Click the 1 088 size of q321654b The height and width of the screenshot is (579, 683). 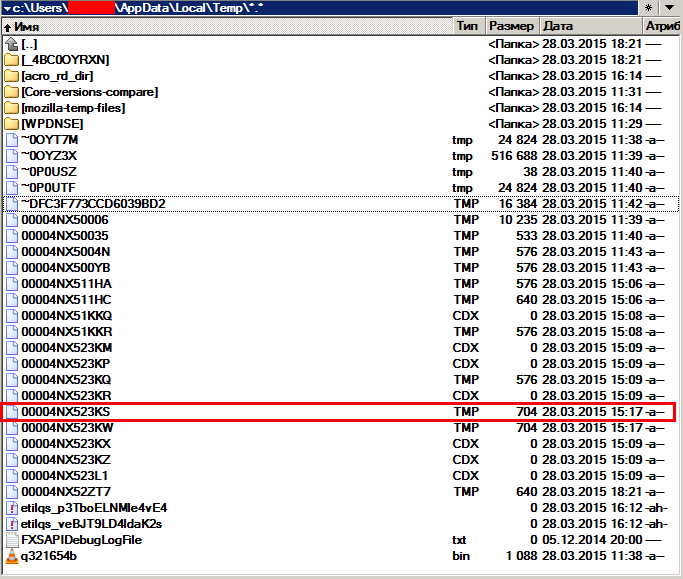click(521, 556)
